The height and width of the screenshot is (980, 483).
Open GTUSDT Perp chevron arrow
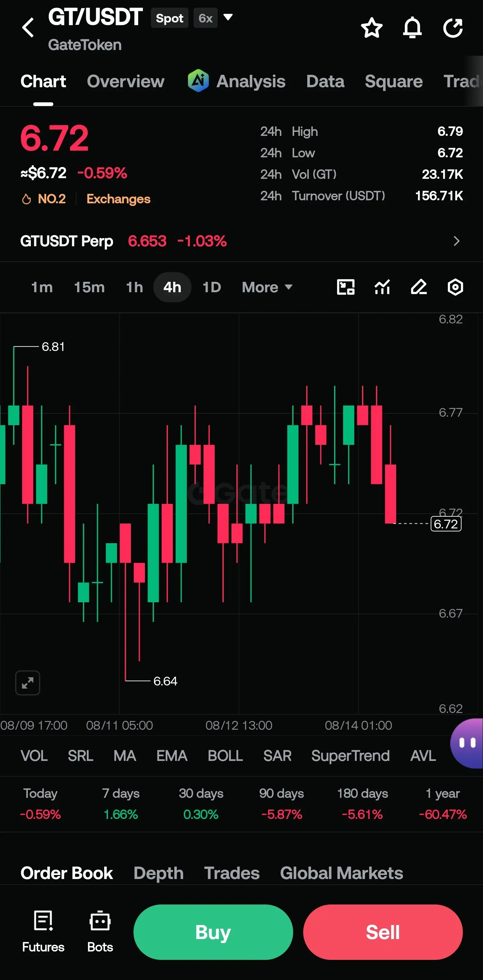pos(457,241)
